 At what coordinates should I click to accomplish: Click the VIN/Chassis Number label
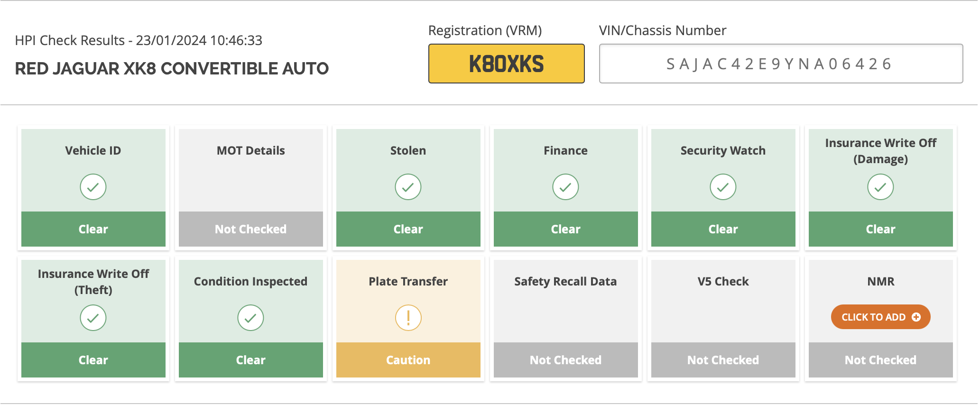pos(663,30)
